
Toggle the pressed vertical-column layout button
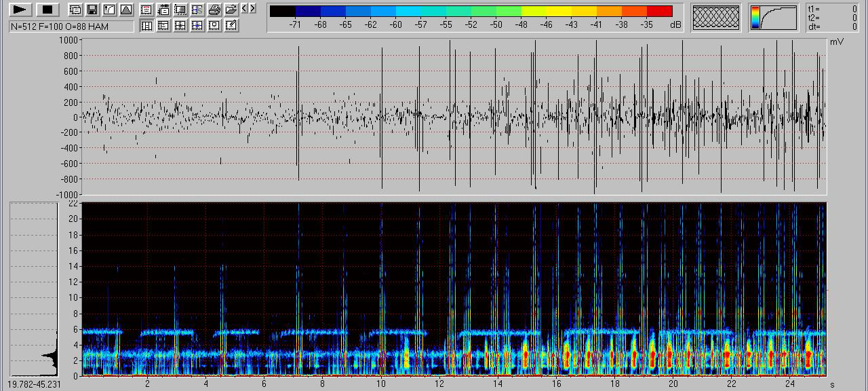click(x=146, y=26)
